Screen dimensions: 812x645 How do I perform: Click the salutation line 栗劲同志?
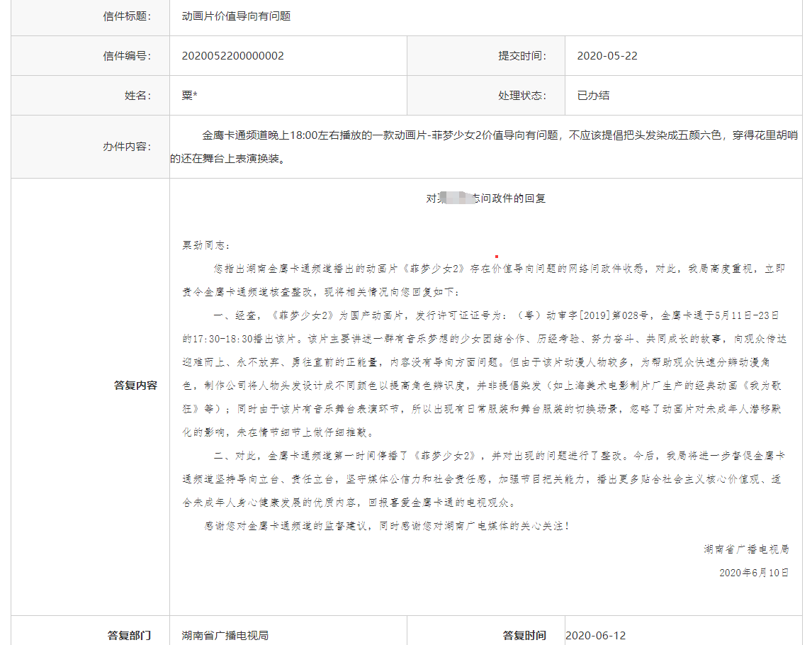click(206, 245)
